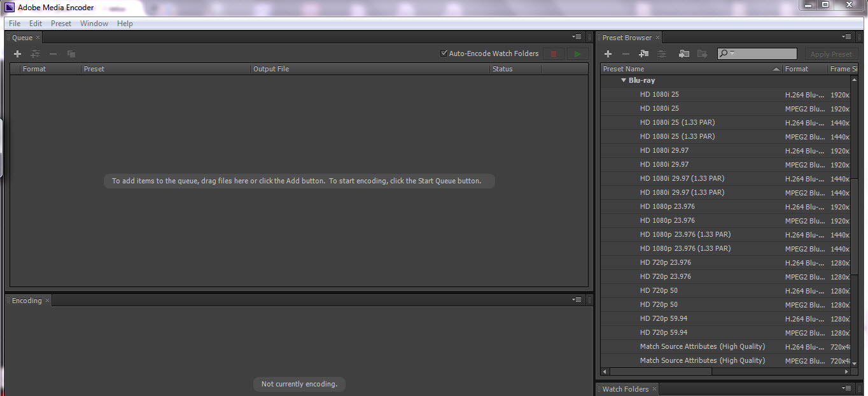Image resolution: width=868 pixels, height=396 pixels.
Task: Click the Add Source plus icon in Queue
Action: tap(17, 54)
